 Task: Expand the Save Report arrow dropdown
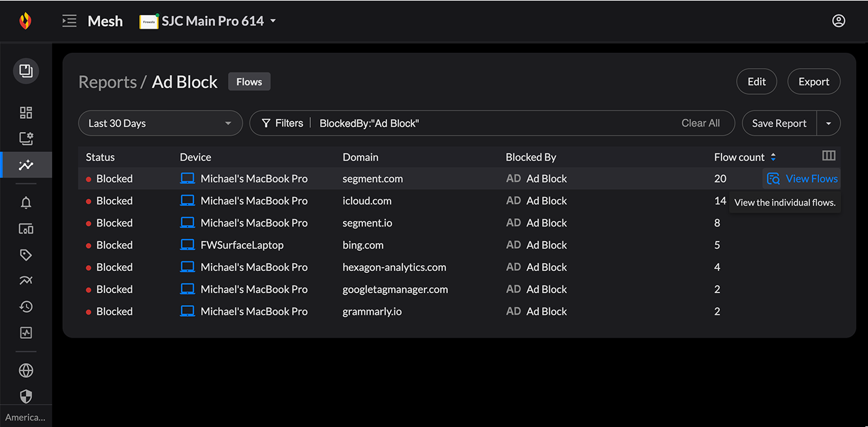(828, 123)
